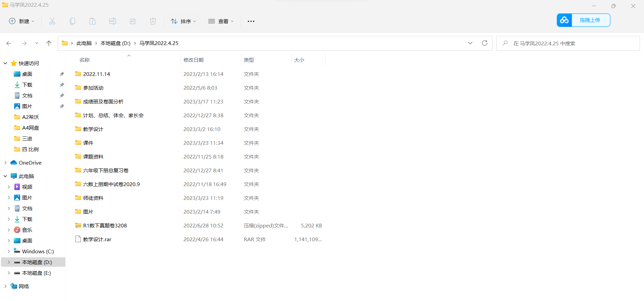Select the 教学设计.rar file
644x301 pixels.
coord(97,239)
